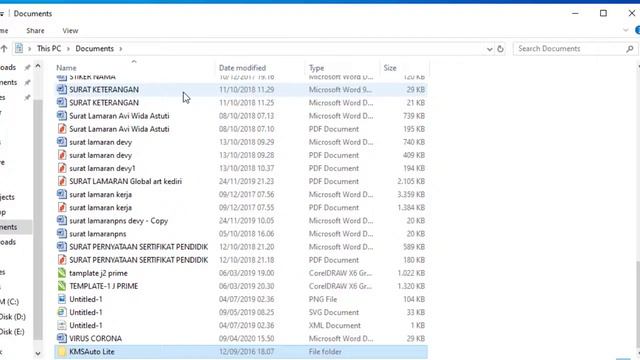The image size is (640, 360).
Task: Click CorelDRAW icon of TEMPLATE-1 J PRIME
Action: 62,286
